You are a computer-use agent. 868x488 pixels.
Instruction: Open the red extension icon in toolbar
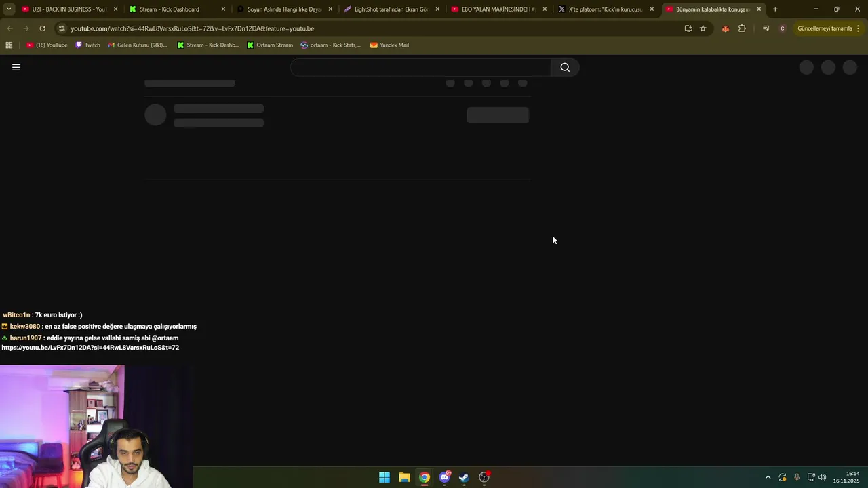click(x=726, y=28)
